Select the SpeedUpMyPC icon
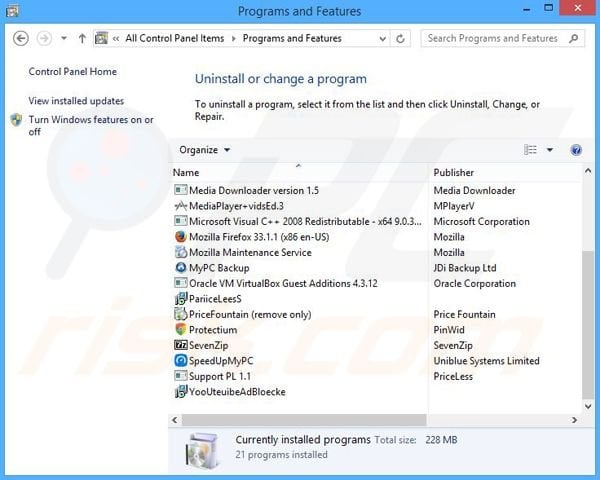This screenshot has width=600, height=480. (181, 361)
